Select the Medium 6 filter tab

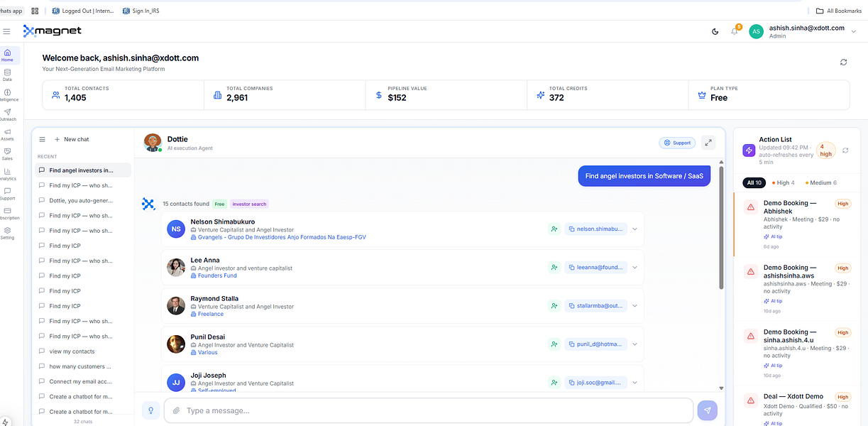click(820, 183)
